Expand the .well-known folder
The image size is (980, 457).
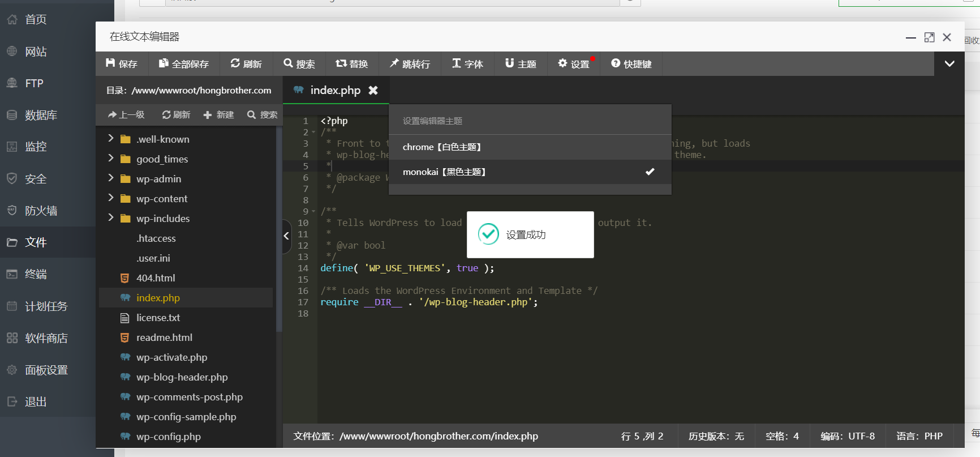[x=111, y=138]
